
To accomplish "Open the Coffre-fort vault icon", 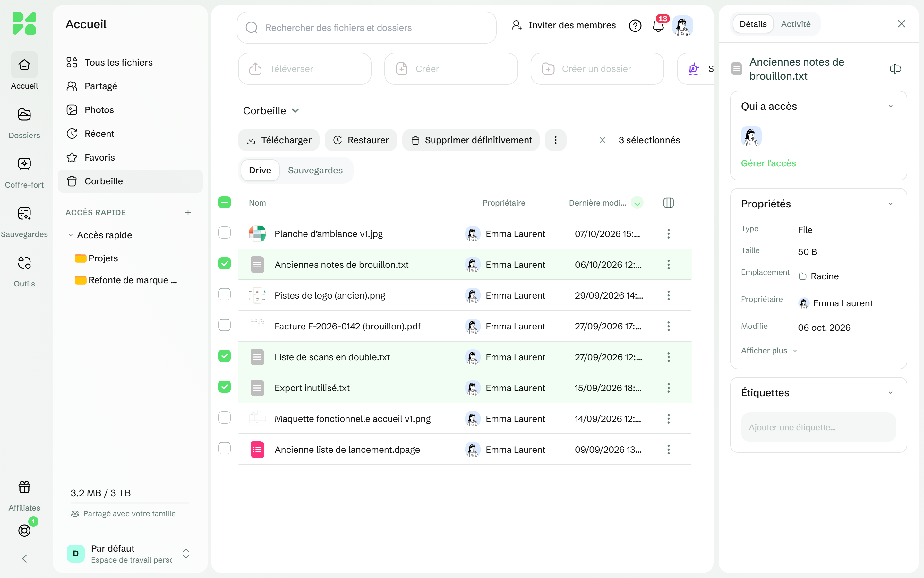I will 24,164.
